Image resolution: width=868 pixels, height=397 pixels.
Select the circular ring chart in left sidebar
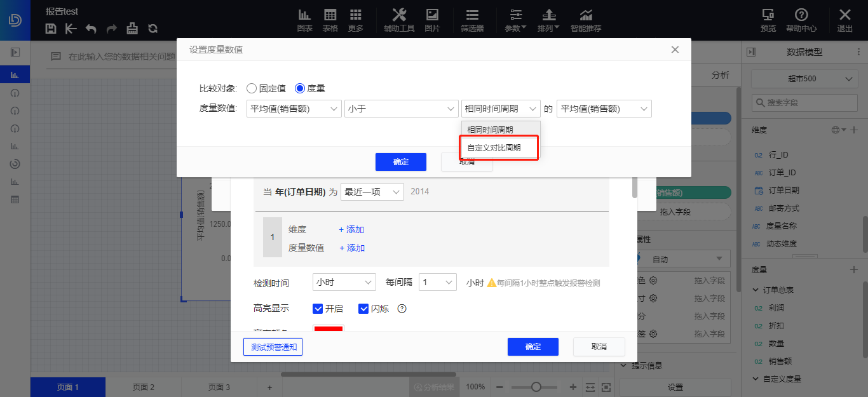(x=15, y=163)
